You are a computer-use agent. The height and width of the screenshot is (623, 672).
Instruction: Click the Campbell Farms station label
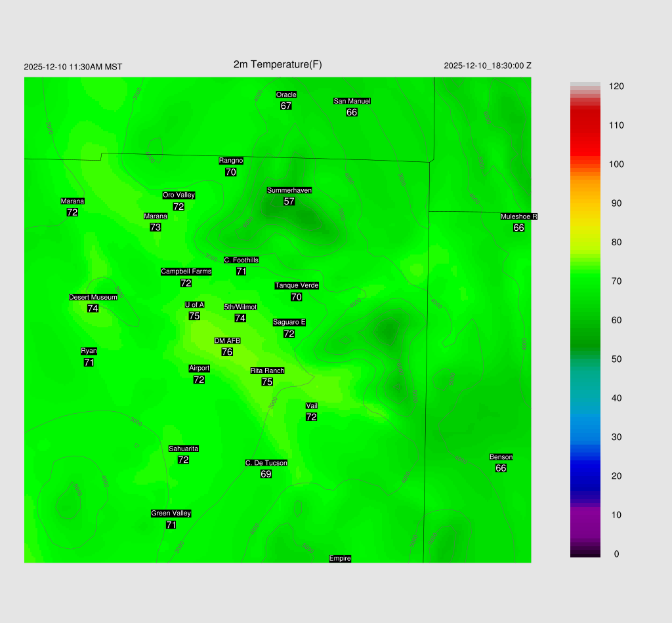click(x=186, y=271)
